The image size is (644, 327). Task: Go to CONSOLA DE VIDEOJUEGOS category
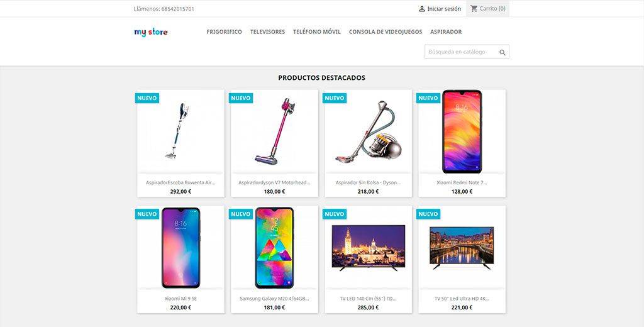tap(386, 31)
